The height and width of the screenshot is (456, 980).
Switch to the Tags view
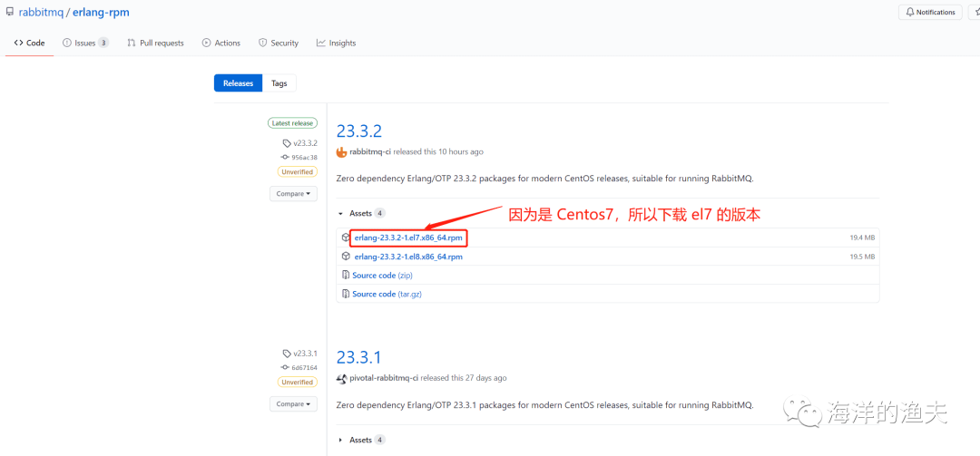(279, 83)
